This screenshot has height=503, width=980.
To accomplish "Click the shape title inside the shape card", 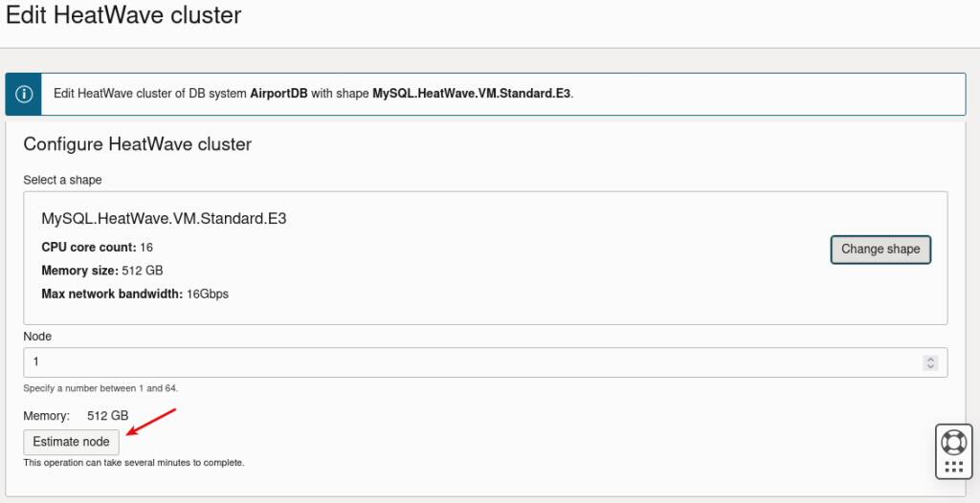I will click(x=164, y=219).
